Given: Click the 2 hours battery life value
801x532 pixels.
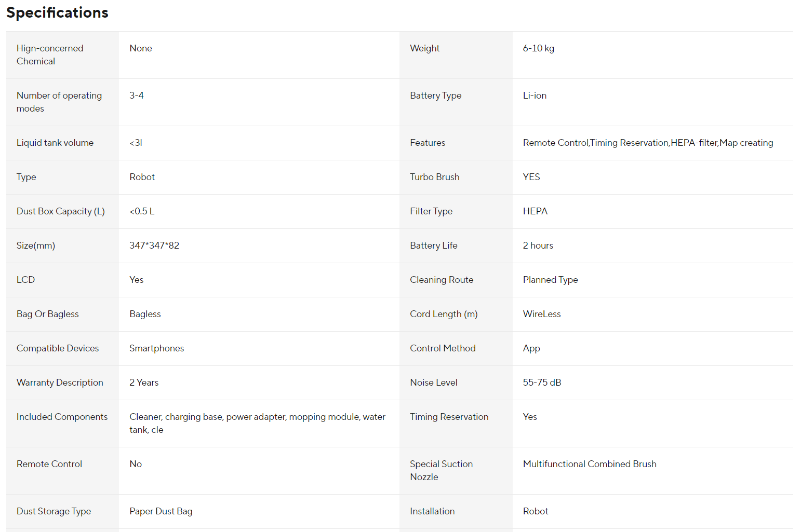Looking at the screenshot, I should point(538,245).
